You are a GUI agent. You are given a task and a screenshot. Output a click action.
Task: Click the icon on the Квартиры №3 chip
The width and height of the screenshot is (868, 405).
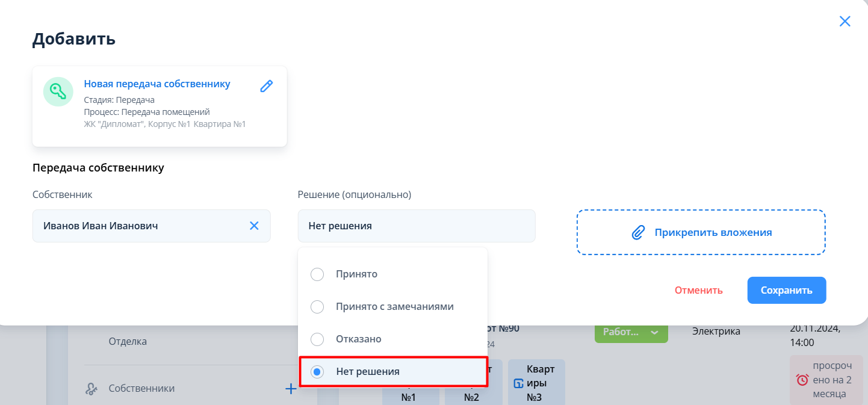518,383
